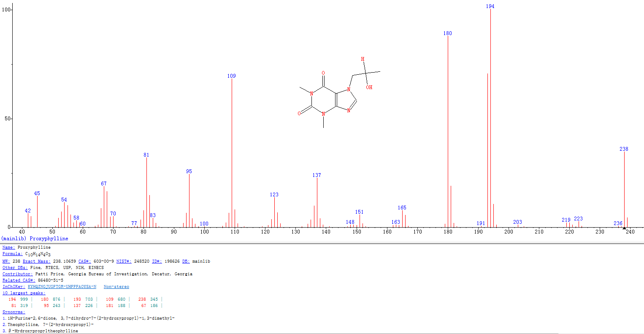Open the Contributor: link
Viewport: 644px width, 334px height.
(17, 274)
